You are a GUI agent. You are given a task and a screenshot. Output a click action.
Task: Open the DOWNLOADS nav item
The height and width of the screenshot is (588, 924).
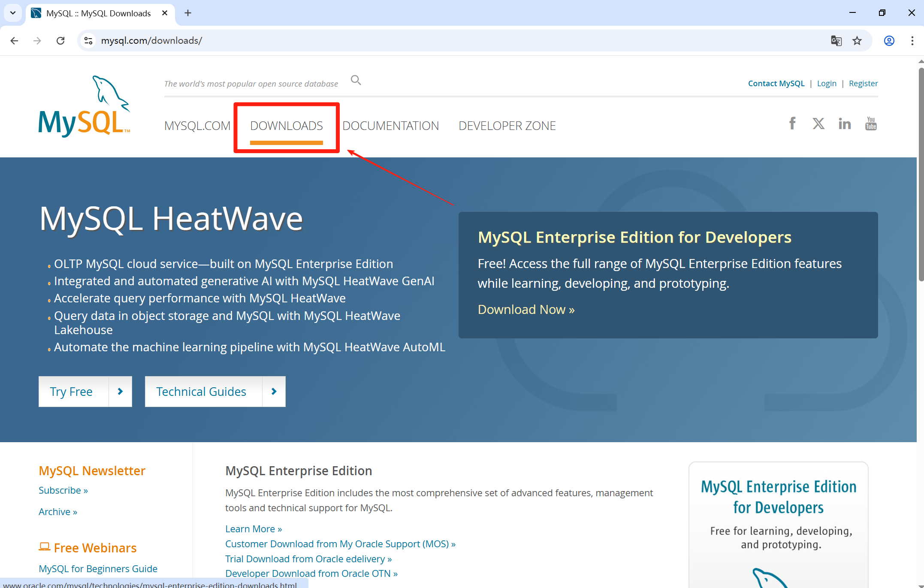pyautogui.click(x=287, y=126)
